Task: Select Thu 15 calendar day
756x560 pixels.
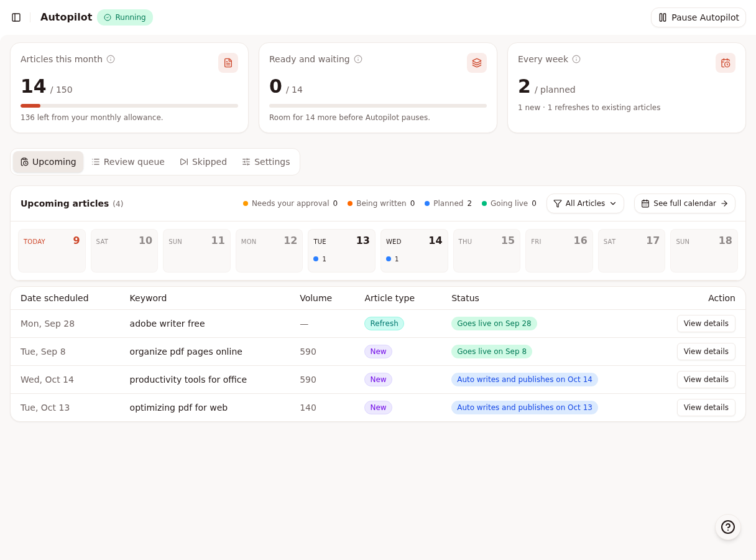Action: (x=487, y=251)
